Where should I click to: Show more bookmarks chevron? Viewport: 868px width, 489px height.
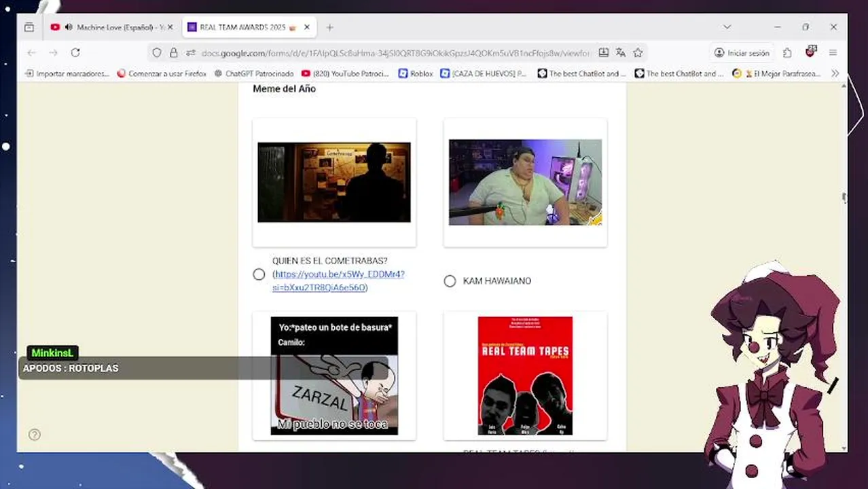[835, 73]
